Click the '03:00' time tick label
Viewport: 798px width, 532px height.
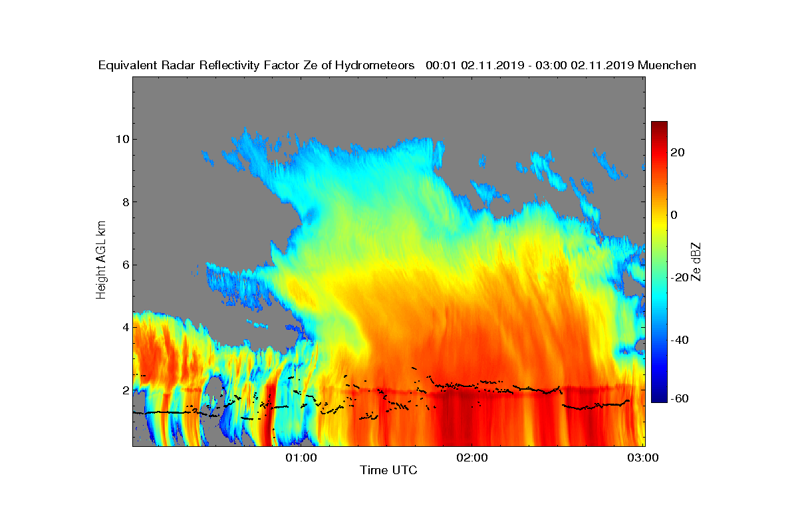(x=643, y=457)
